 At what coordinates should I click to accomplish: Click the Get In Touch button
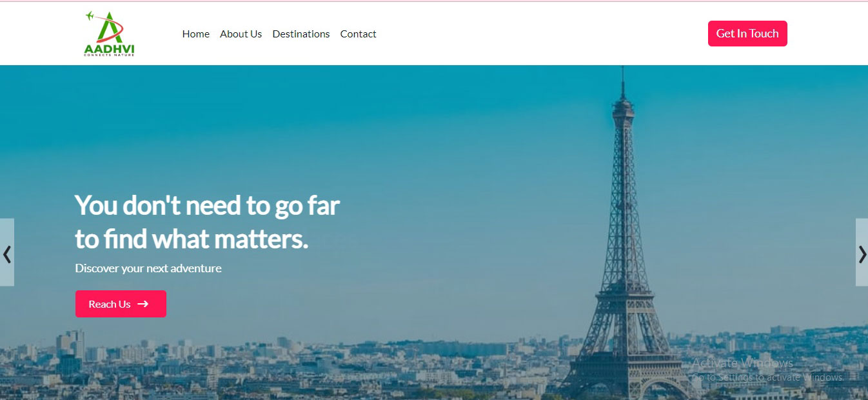point(747,34)
